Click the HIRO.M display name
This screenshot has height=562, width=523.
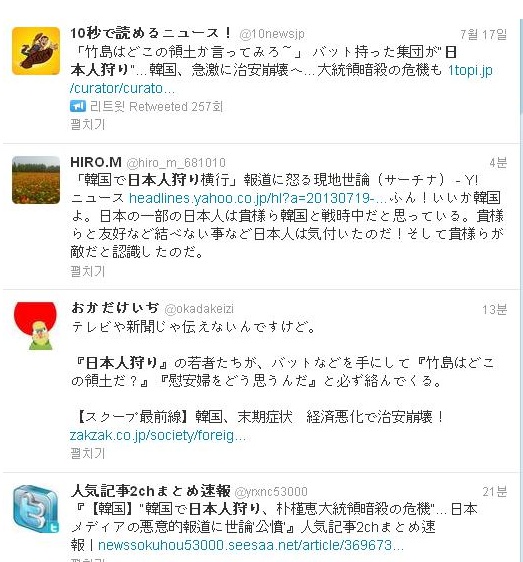96,162
